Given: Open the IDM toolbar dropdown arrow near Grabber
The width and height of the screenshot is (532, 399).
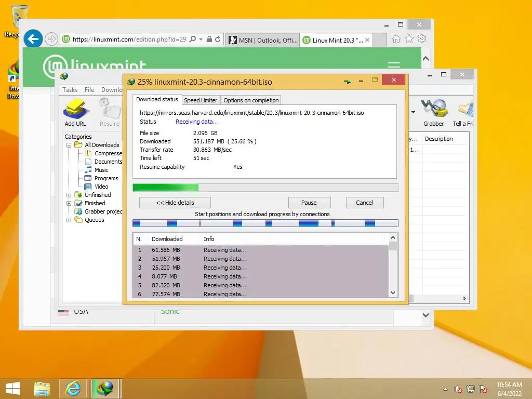Looking at the screenshot, I should pyautogui.click(x=413, y=112).
